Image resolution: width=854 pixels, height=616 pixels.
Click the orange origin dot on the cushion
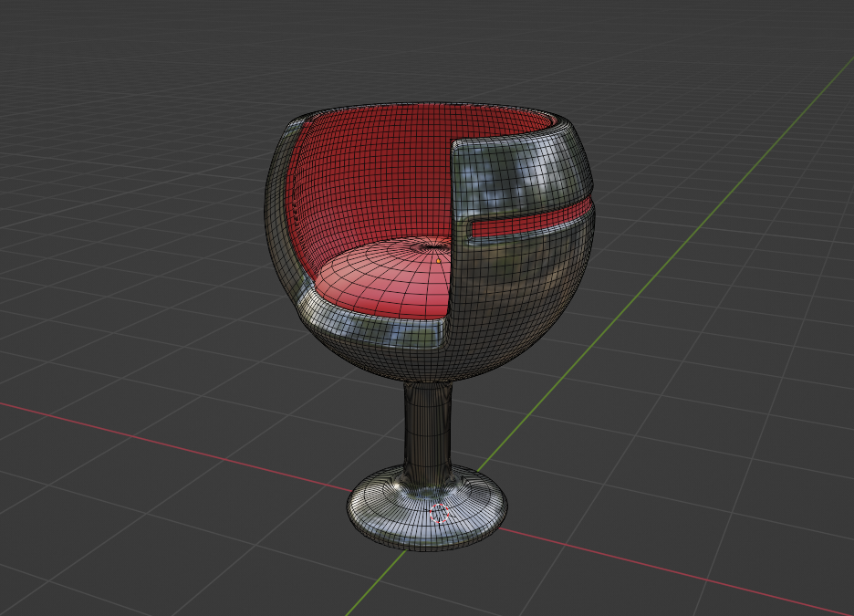click(x=438, y=260)
